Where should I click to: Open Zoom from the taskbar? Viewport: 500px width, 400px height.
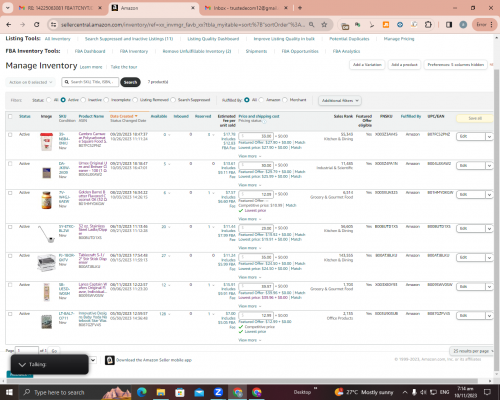pos(218,392)
